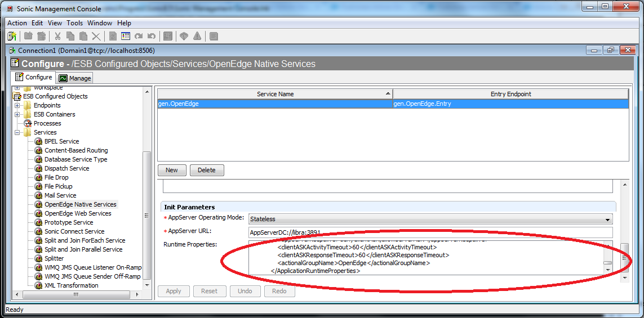The height and width of the screenshot is (318, 644).
Task: Click the tree panel horizontal scrollbar thumb
Action: click(x=75, y=294)
